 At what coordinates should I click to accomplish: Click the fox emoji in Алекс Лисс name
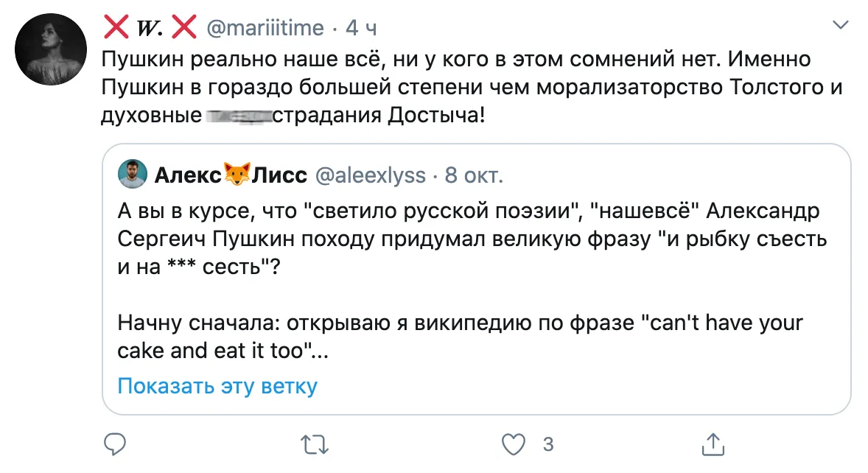click(x=237, y=175)
